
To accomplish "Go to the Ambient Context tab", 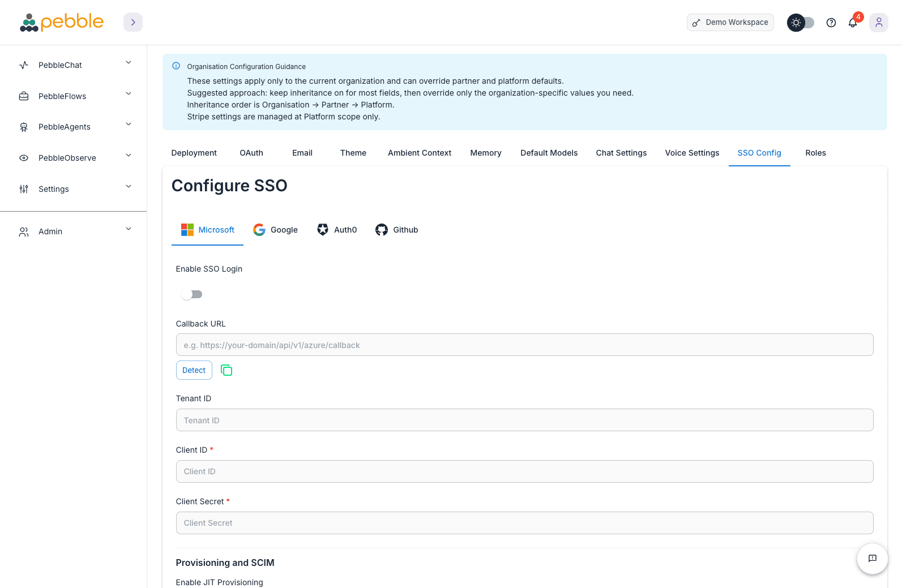I will click(x=420, y=153).
